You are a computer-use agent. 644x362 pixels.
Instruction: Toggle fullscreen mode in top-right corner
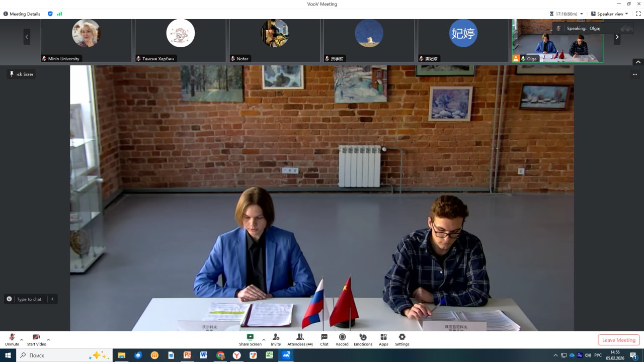point(638,14)
